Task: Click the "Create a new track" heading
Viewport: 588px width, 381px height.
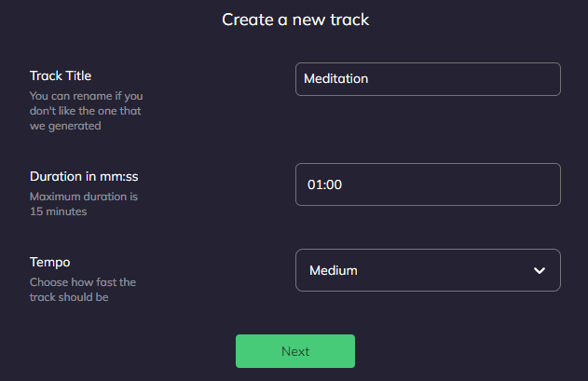Action: 295,19
